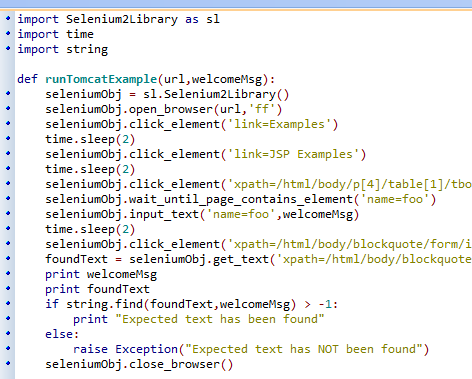
Task: Click the 'link=Examples' string
Action: coord(279,124)
